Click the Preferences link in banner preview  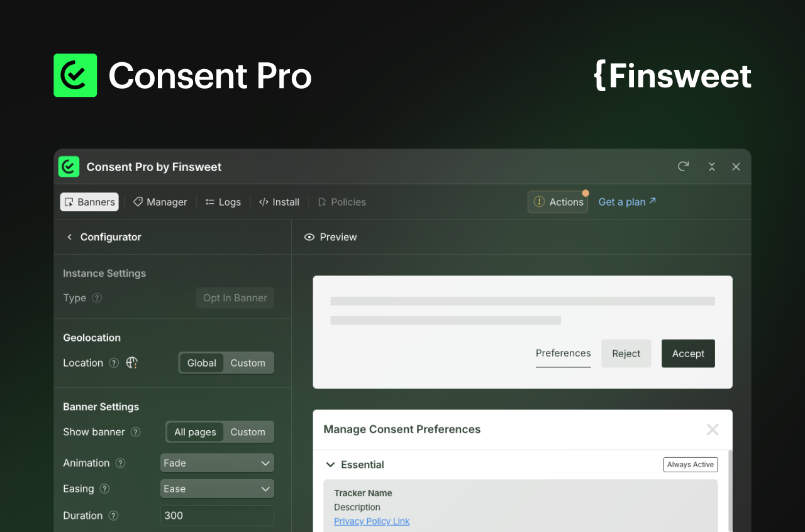[x=563, y=353]
